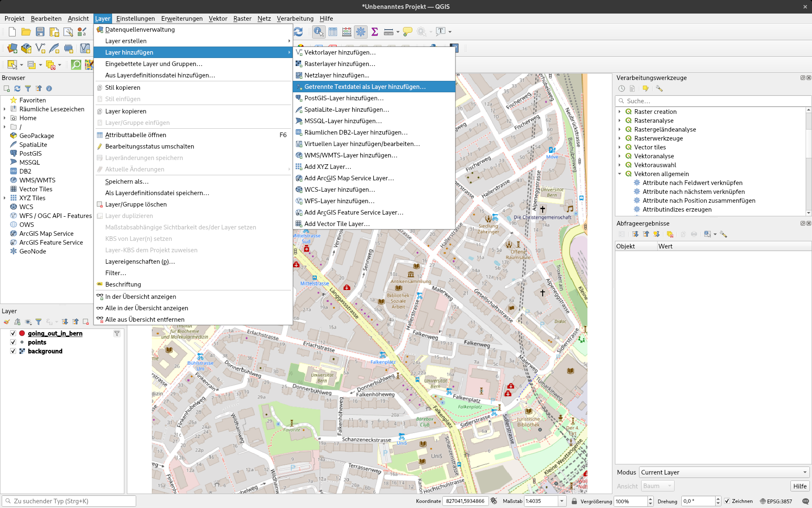Disable the Zeichnen render checkbox
812x508 pixels.
click(727, 501)
